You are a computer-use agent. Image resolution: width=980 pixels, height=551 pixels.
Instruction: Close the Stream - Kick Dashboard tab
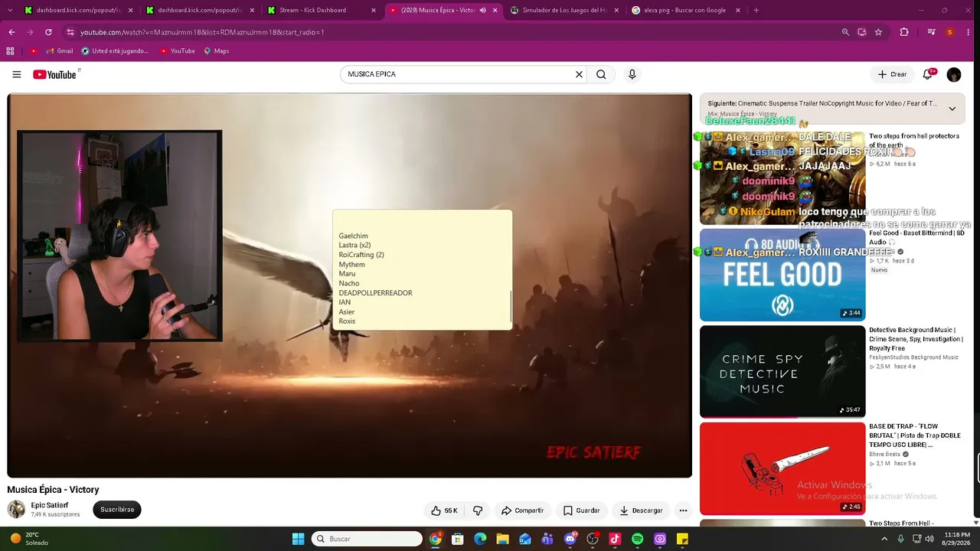tap(373, 10)
